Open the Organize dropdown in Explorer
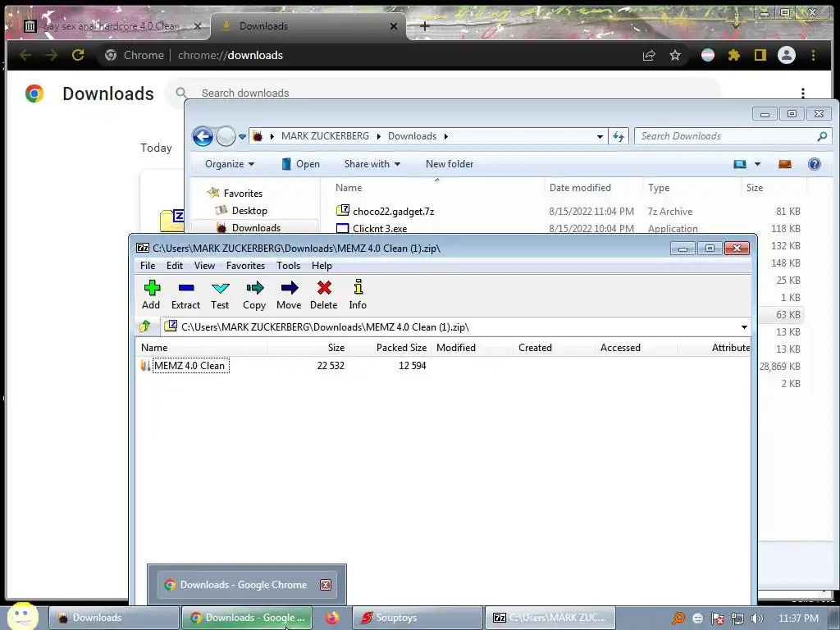This screenshot has height=630, width=840. pyautogui.click(x=230, y=164)
